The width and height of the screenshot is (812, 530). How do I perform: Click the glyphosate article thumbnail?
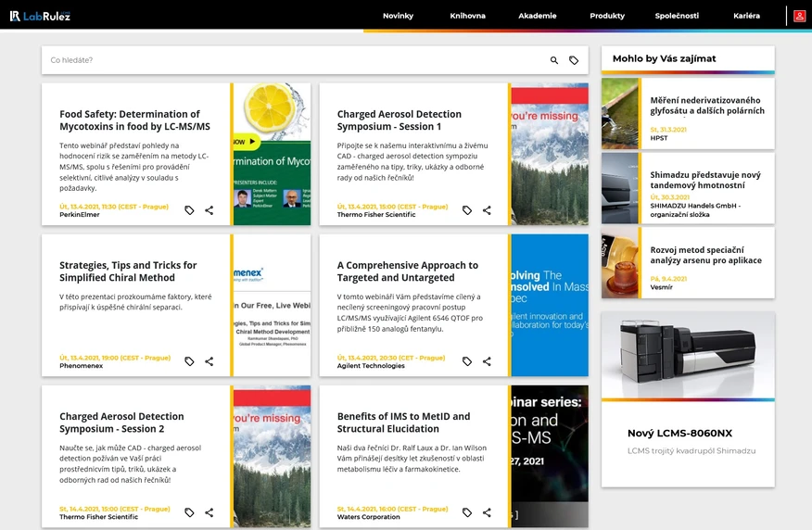point(620,114)
